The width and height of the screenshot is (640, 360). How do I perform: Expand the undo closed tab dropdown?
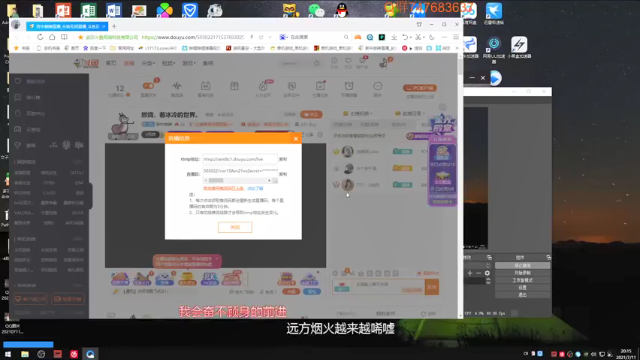[x=410, y=38]
